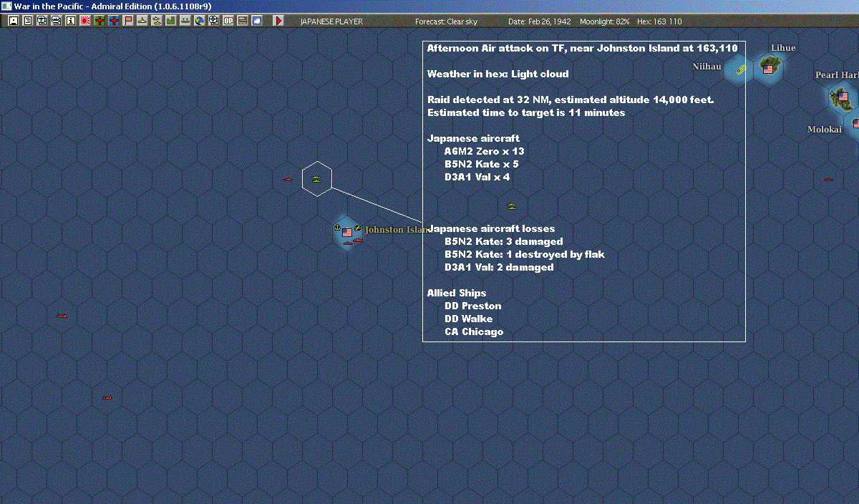Click the Pearl Harbor US flag base
Image resolution: width=859 pixels, height=504 pixels.
(843, 97)
